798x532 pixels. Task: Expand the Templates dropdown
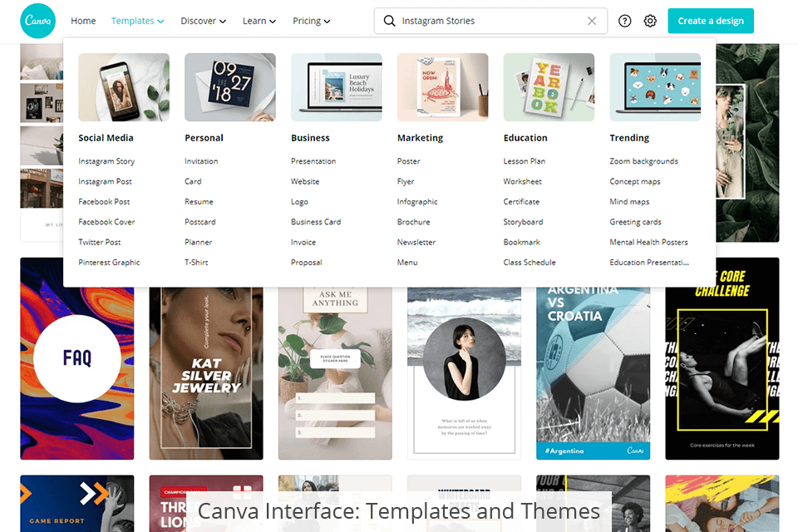[x=137, y=21]
